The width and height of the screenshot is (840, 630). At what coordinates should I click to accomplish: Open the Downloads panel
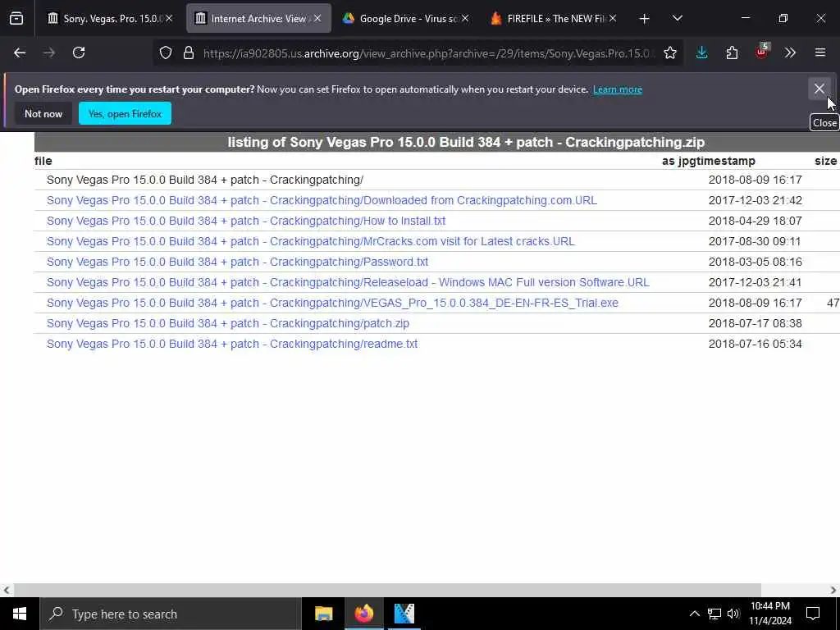[702, 52]
